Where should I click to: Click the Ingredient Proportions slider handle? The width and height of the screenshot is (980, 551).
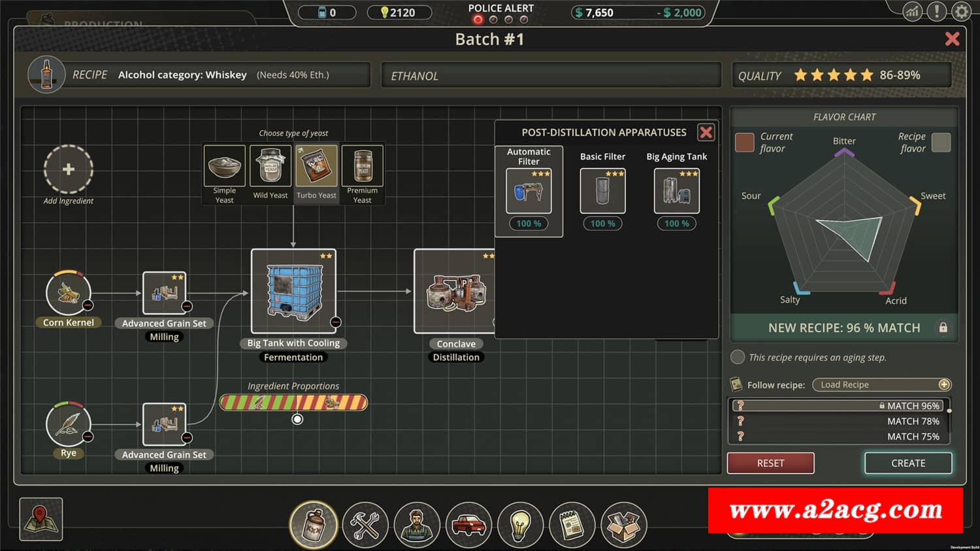tap(297, 419)
